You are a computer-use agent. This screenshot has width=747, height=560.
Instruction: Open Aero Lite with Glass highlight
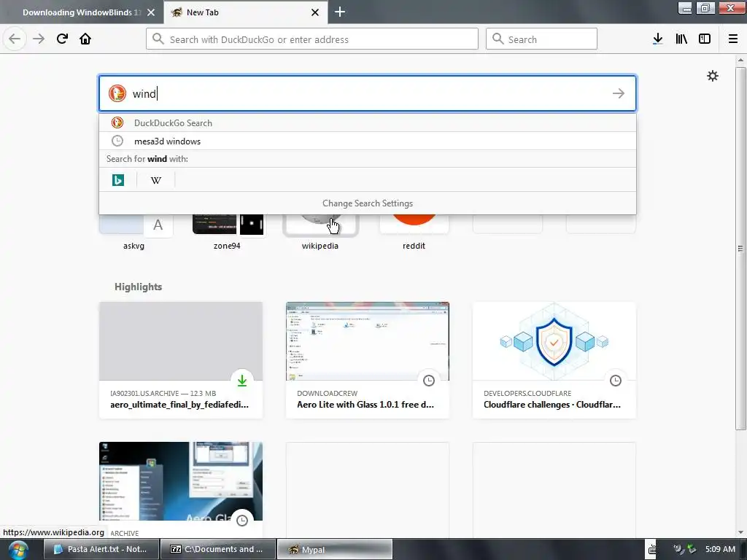pos(368,360)
